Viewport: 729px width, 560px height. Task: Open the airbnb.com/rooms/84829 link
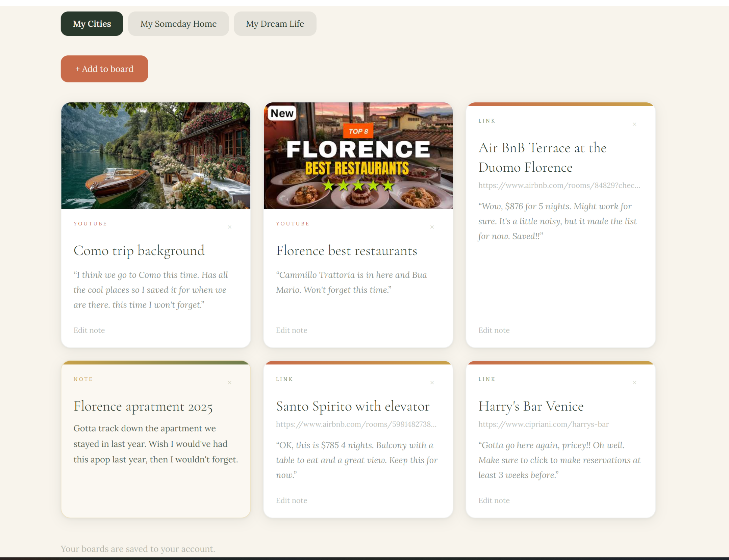click(x=559, y=185)
